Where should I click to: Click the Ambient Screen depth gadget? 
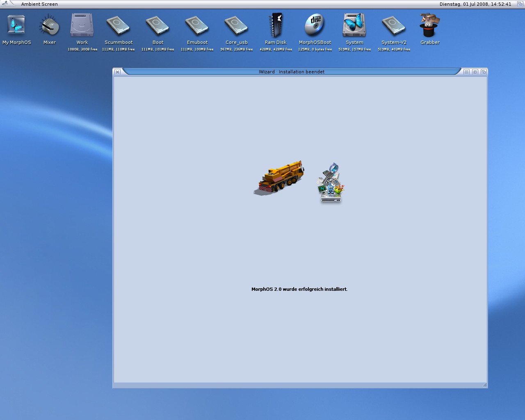pyautogui.click(x=520, y=4)
